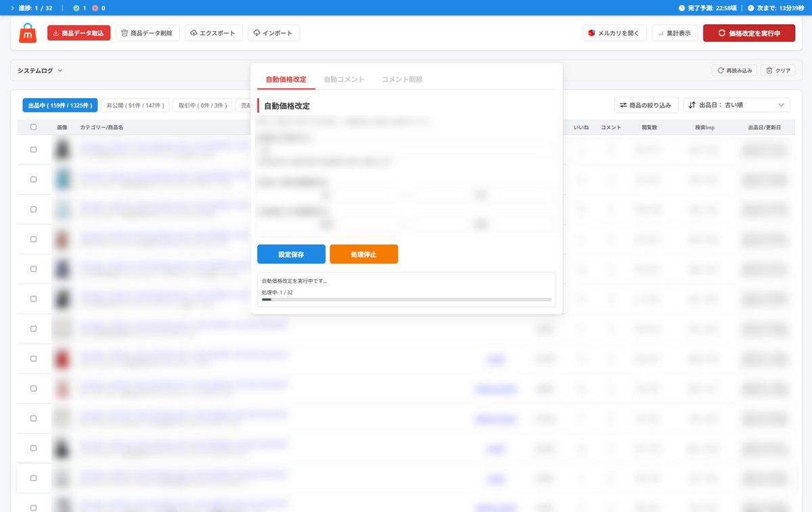The width and height of the screenshot is (812, 512).
Task: Select the 非公開 (91件 / 147件) tab
Action: pos(135,106)
